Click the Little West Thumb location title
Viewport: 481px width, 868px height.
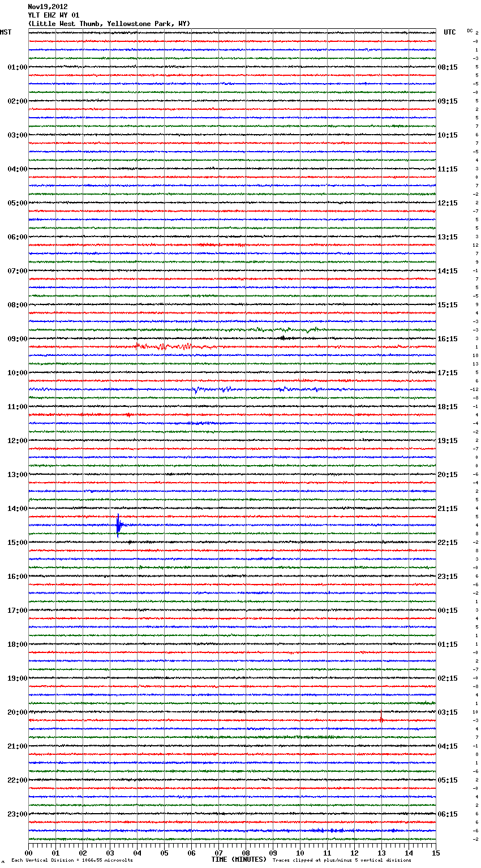tap(109, 24)
